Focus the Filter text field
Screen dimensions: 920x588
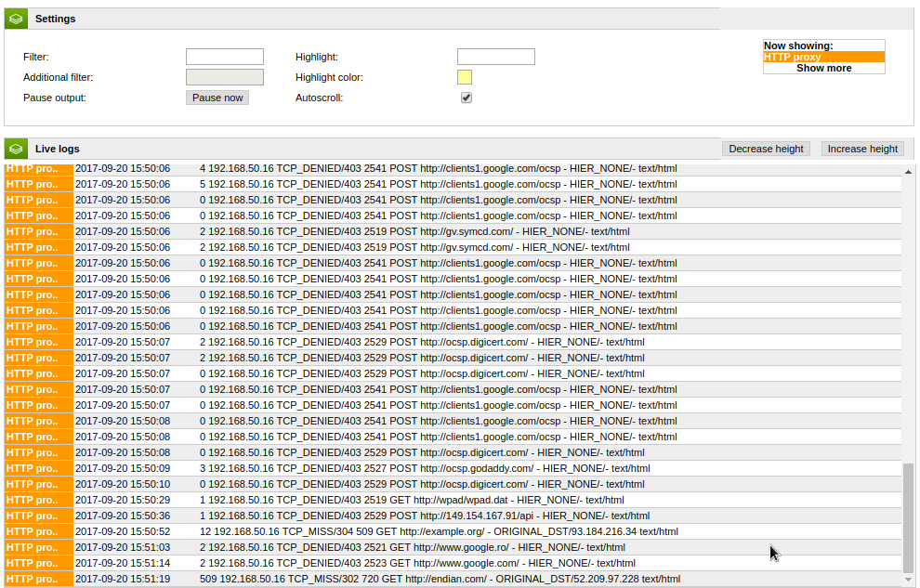pyautogui.click(x=225, y=57)
